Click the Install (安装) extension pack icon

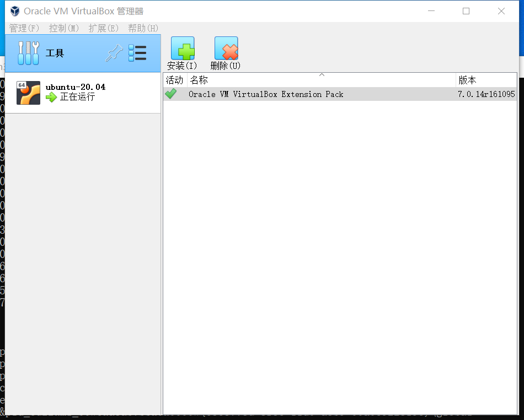(x=183, y=49)
